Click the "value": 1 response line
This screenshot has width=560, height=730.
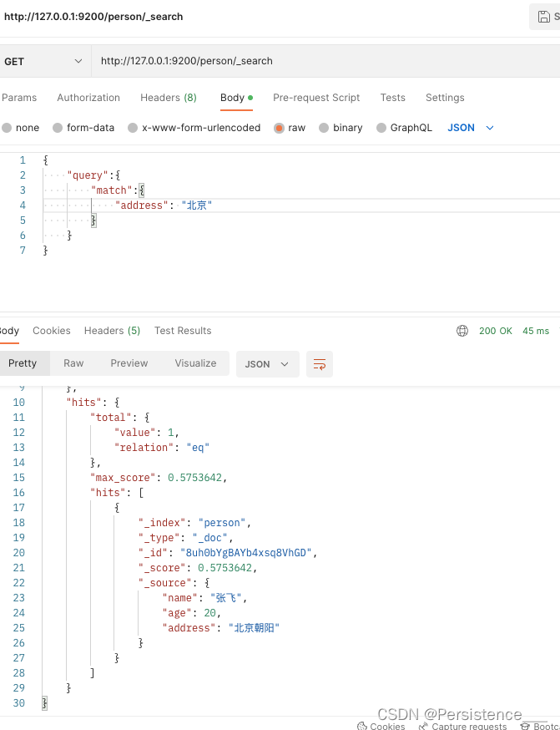(147, 433)
